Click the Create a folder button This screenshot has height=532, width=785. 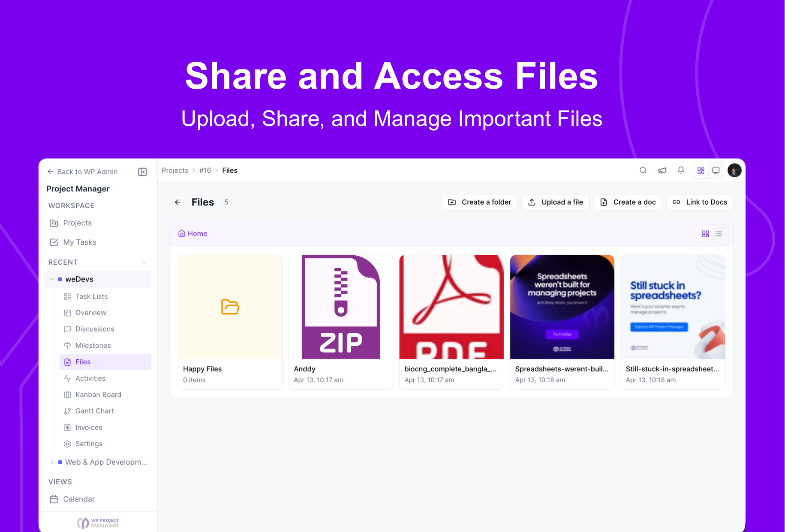[x=479, y=202]
